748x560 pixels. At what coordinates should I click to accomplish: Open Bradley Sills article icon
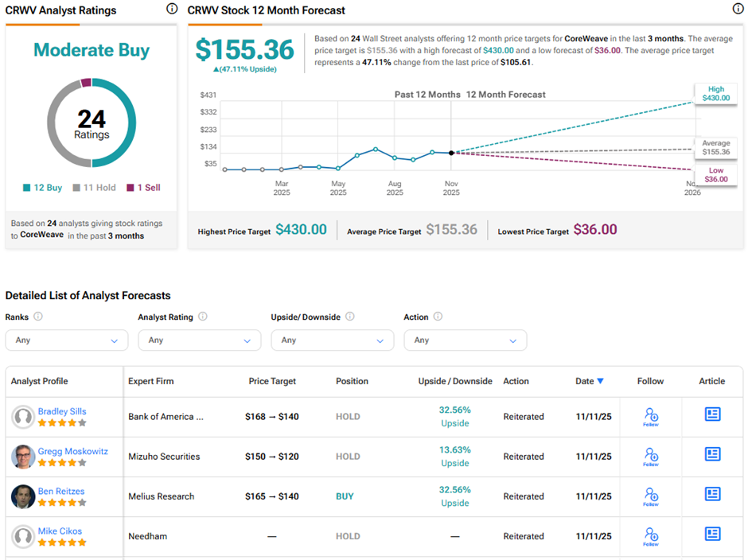pos(712,414)
